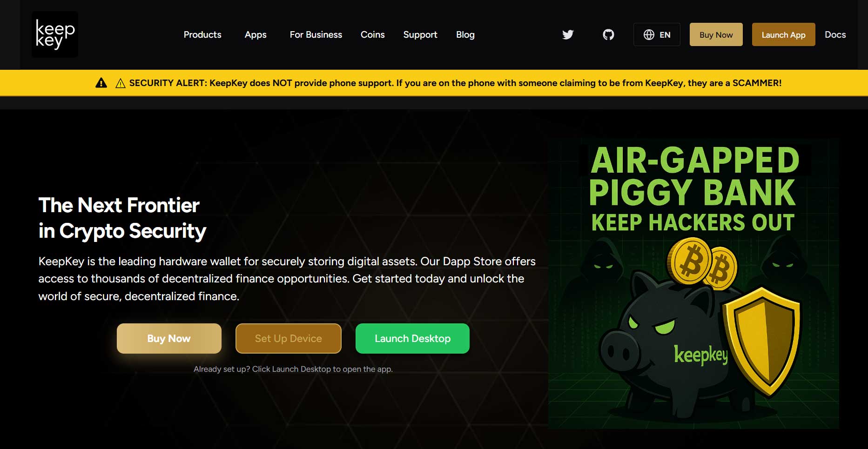Image resolution: width=868 pixels, height=449 pixels.
Task: Open the Docs link
Action: [835, 34]
